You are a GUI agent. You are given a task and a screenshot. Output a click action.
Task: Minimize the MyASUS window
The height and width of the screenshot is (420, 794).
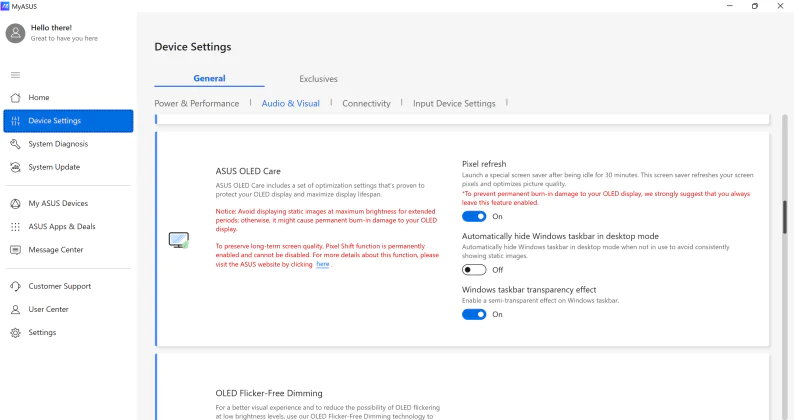(730, 6)
